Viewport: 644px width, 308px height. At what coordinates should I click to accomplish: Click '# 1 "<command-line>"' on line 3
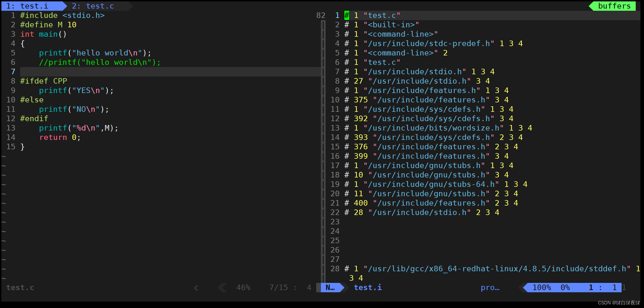(x=391, y=34)
